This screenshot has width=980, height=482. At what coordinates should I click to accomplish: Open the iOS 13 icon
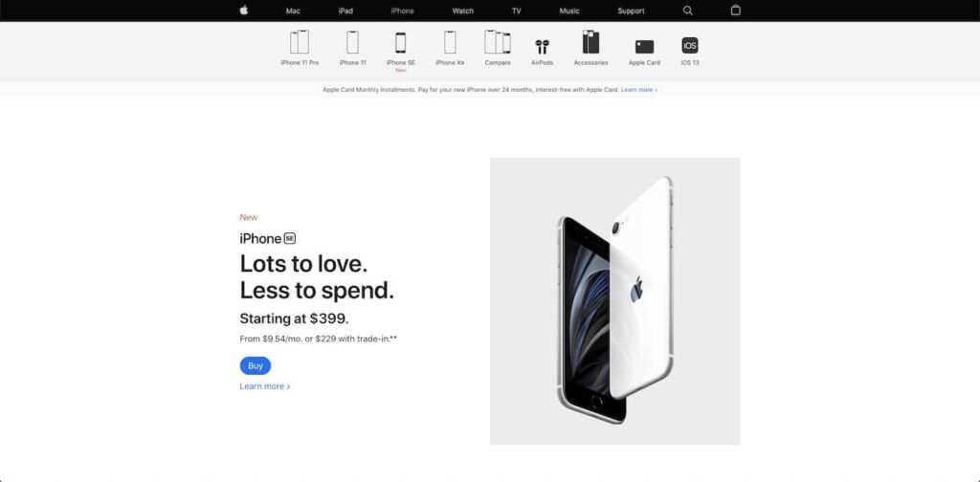[x=690, y=46]
